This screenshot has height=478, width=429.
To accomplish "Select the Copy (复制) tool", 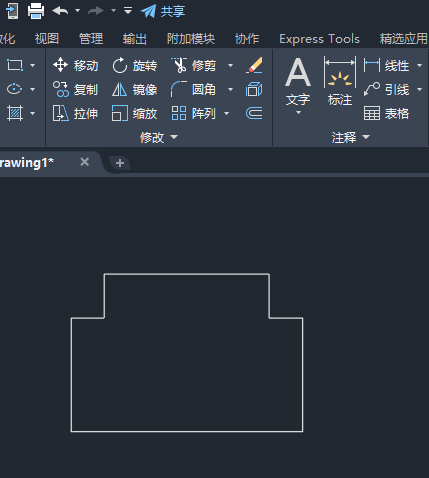I will (x=76, y=89).
